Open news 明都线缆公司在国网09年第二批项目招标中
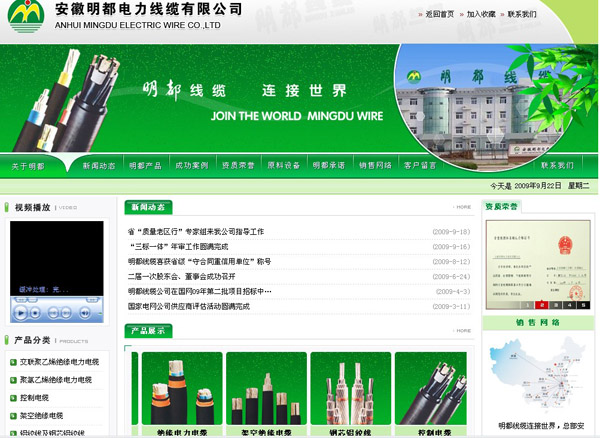 [x=200, y=291]
